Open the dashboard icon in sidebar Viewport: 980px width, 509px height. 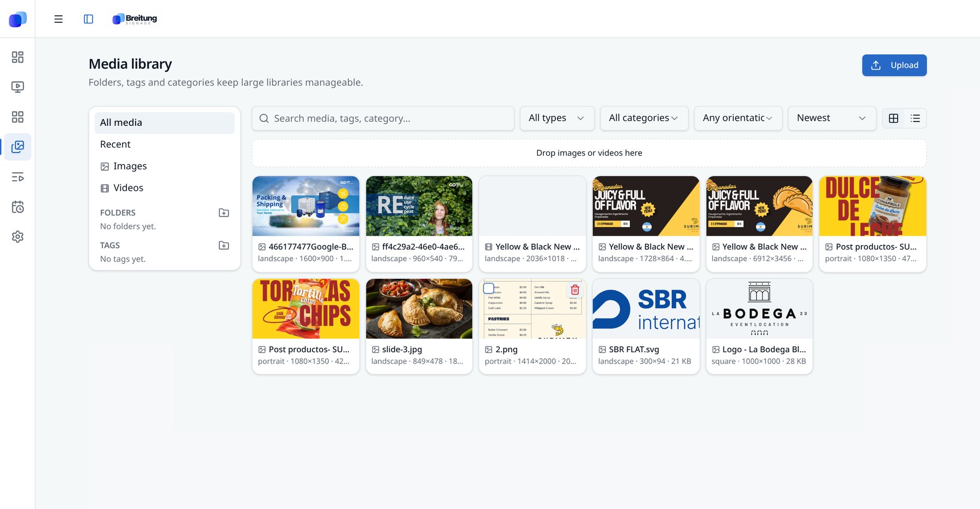point(17,57)
